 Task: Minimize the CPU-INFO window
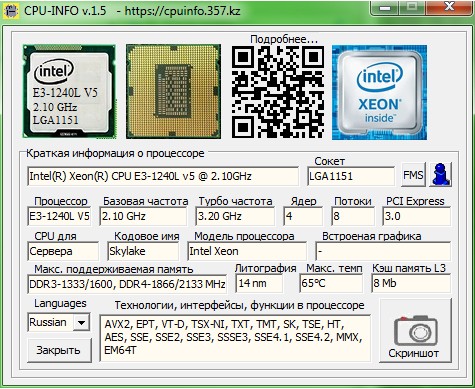(385, 8)
